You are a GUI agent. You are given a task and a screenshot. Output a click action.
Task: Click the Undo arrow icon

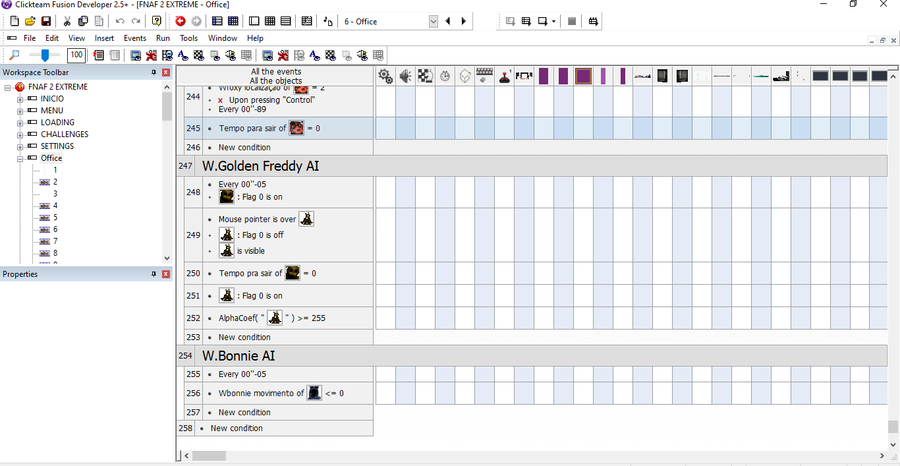pyautogui.click(x=119, y=21)
